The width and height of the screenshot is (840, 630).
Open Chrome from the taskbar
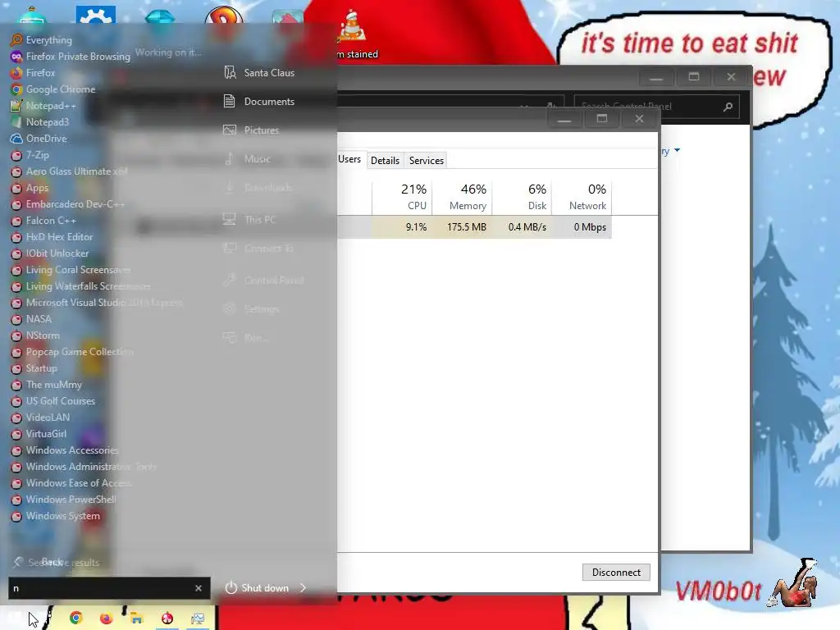tap(76, 618)
